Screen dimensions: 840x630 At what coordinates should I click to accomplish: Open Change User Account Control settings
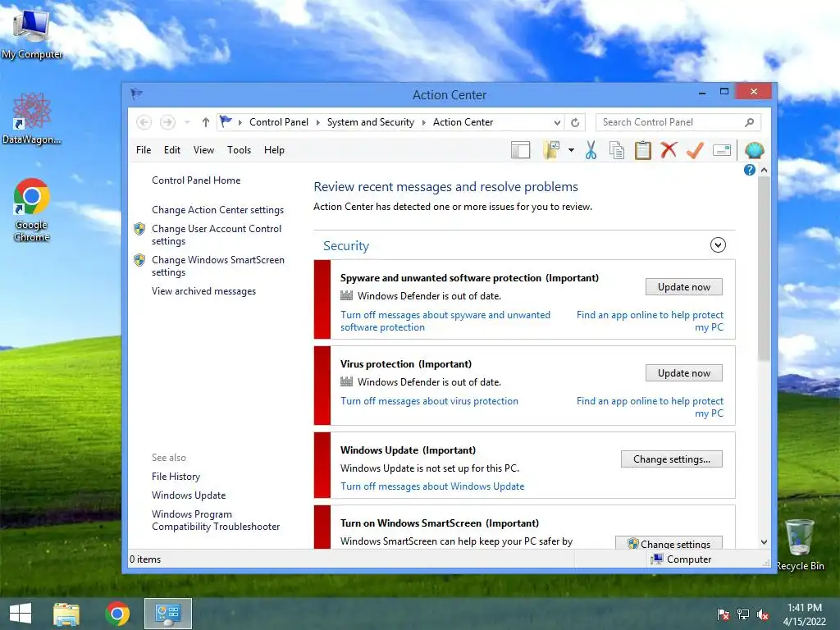[217, 235]
